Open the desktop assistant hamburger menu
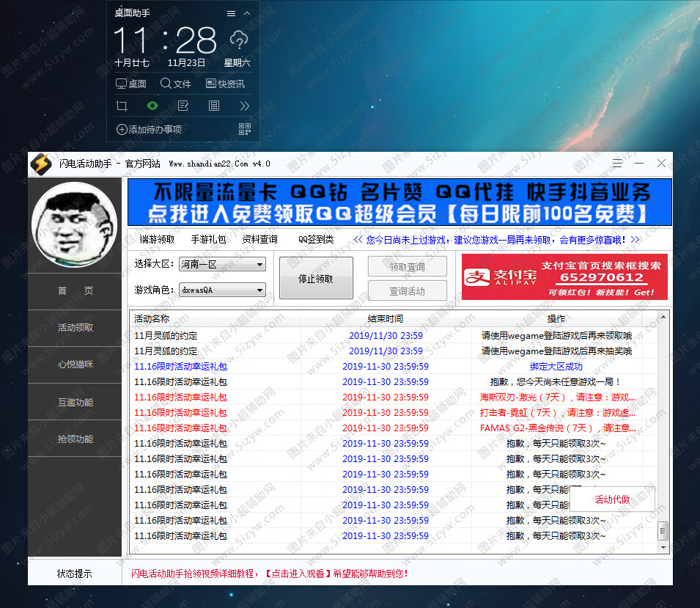 point(231,13)
